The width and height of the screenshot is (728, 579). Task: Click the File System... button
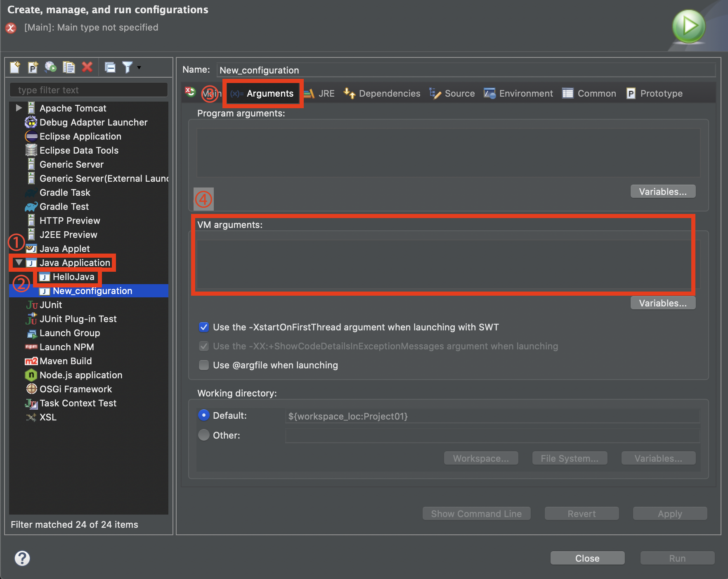[x=570, y=458]
